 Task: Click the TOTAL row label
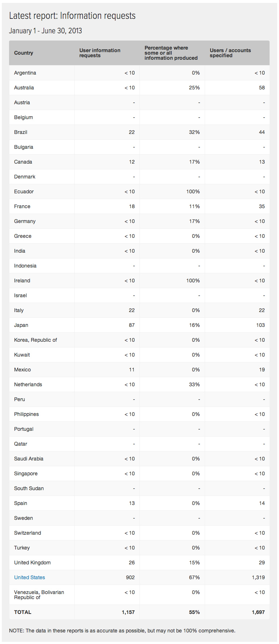(x=22, y=612)
